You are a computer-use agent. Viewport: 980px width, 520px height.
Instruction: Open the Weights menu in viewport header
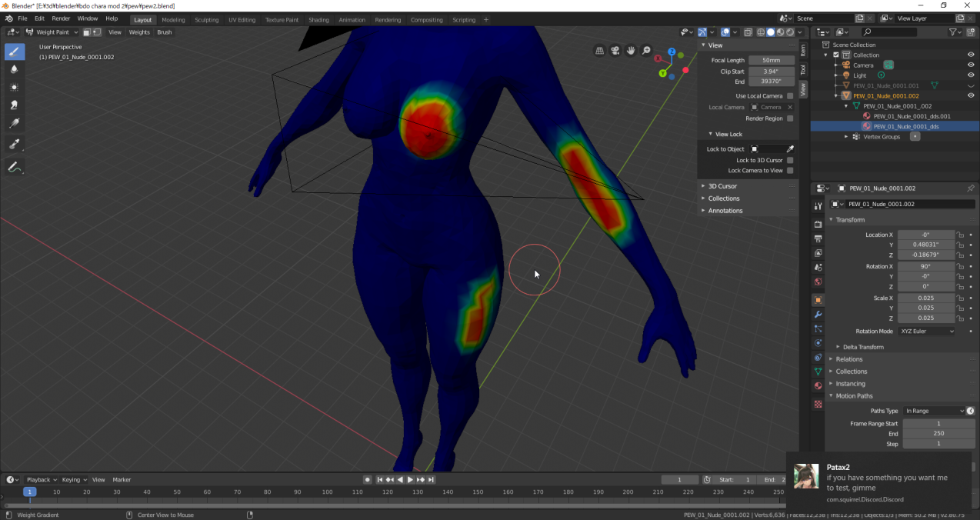coord(139,32)
